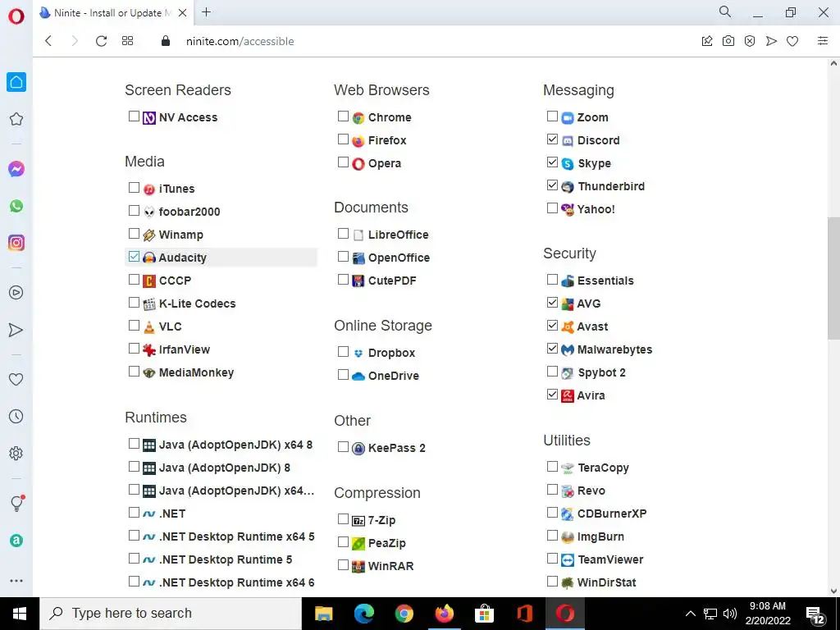This screenshot has height=630, width=840.
Task: Click the green 'a' sidebar extension icon
Action: pos(16,541)
